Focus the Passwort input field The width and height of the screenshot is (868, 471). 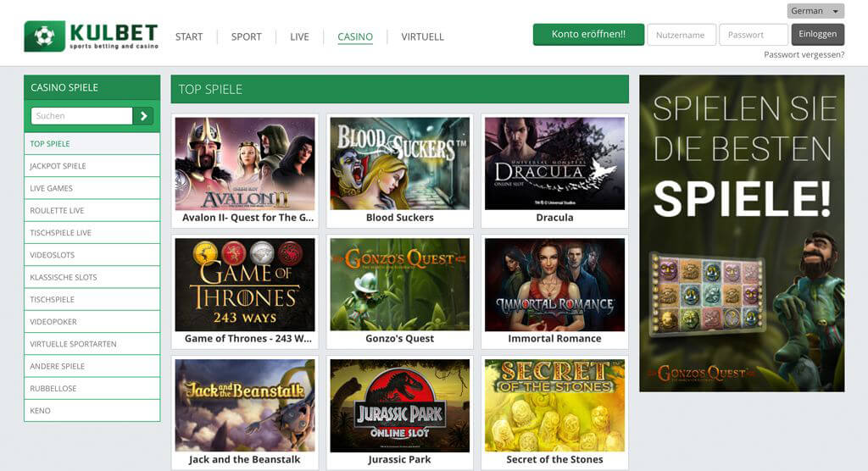pyautogui.click(x=754, y=35)
